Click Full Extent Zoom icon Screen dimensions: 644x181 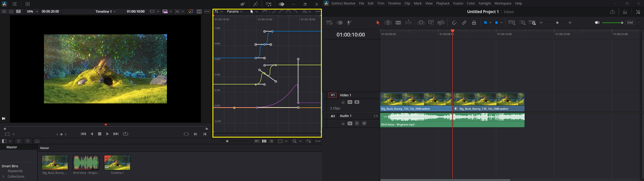coord(512,23)
